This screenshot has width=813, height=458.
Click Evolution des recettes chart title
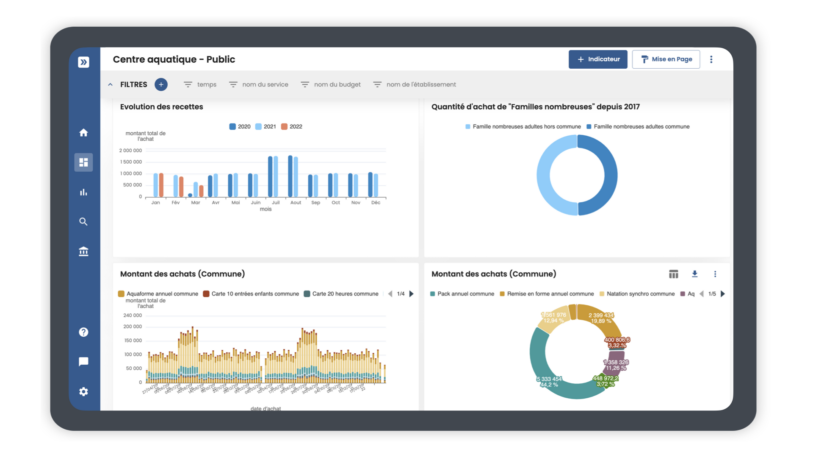coord(162,107)
